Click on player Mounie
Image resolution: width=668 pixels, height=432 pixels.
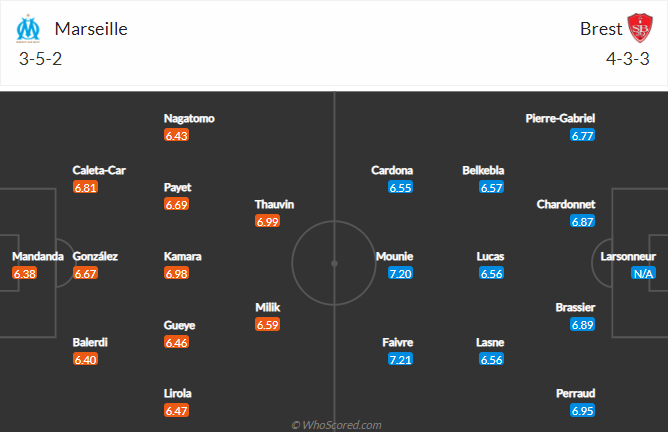pyautogui.click(x=394, y=256)
